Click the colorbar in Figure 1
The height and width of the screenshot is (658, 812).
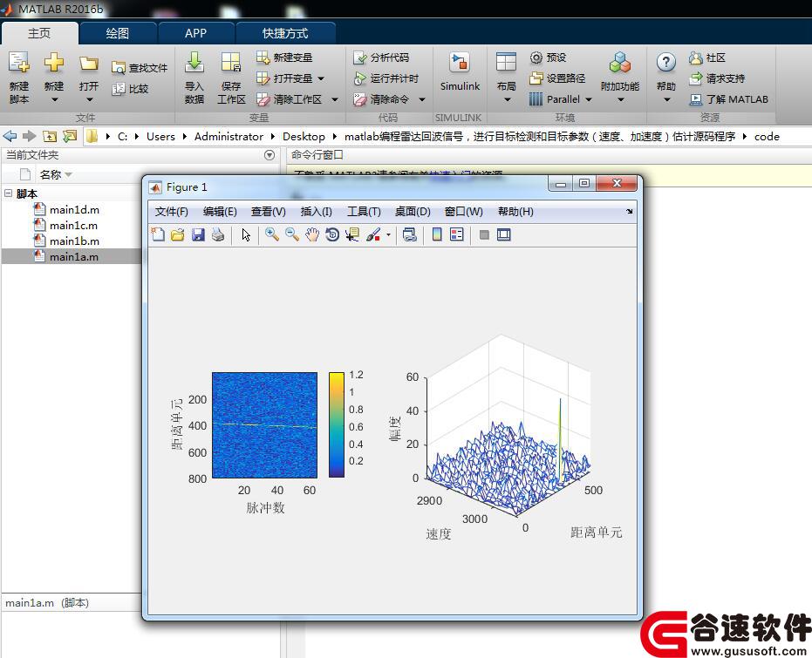pyautogui.click(x=337, y=424)
